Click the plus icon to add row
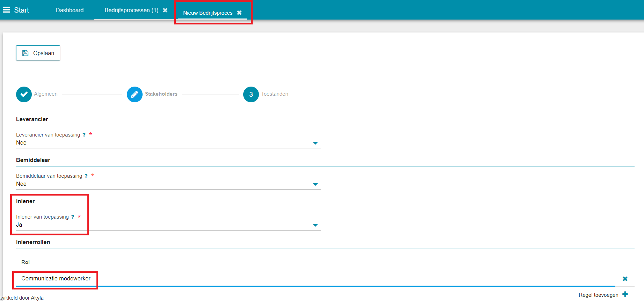This screenshot has height=301, width=644. coord(625,294)
